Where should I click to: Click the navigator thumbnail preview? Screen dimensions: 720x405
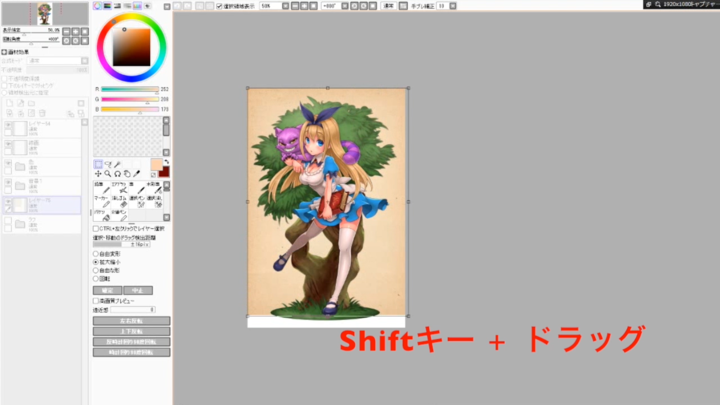point(45,14)
